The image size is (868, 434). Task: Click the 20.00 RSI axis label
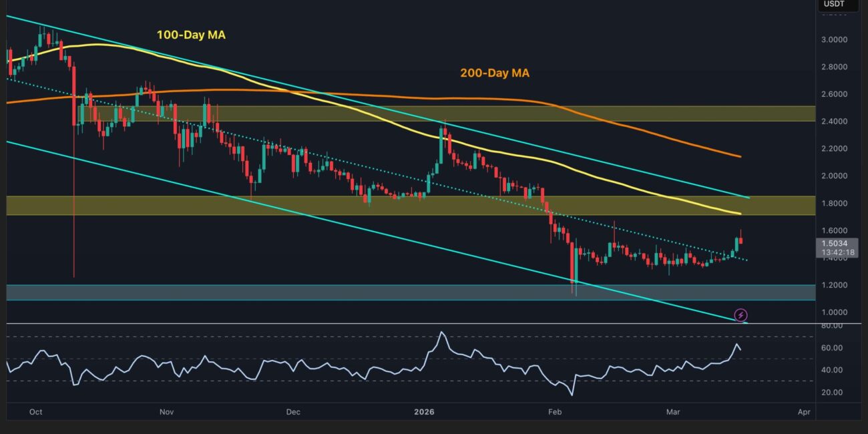(833, 392)
